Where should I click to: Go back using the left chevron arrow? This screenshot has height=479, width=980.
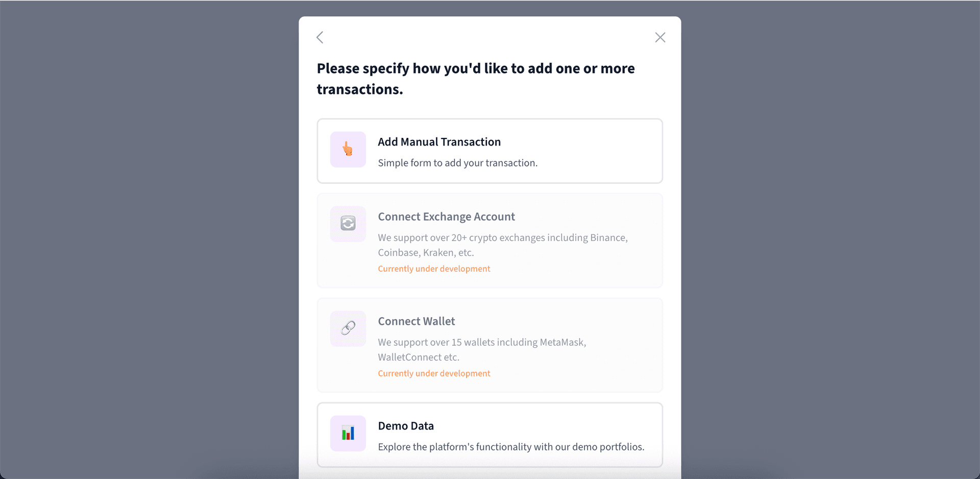(x=320, y=37)
